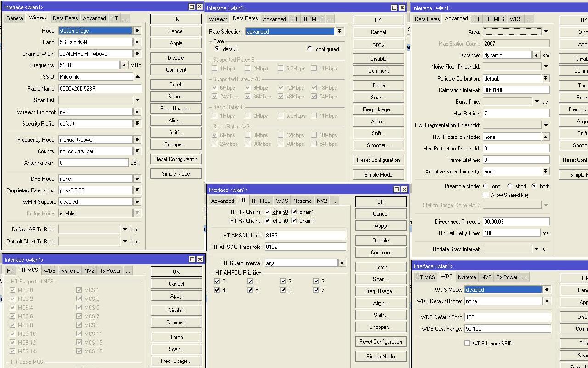The image size is (588, 368).
Task: Click Align in the Wireless window
Action: pyautogui.click(x=176, y=121)
